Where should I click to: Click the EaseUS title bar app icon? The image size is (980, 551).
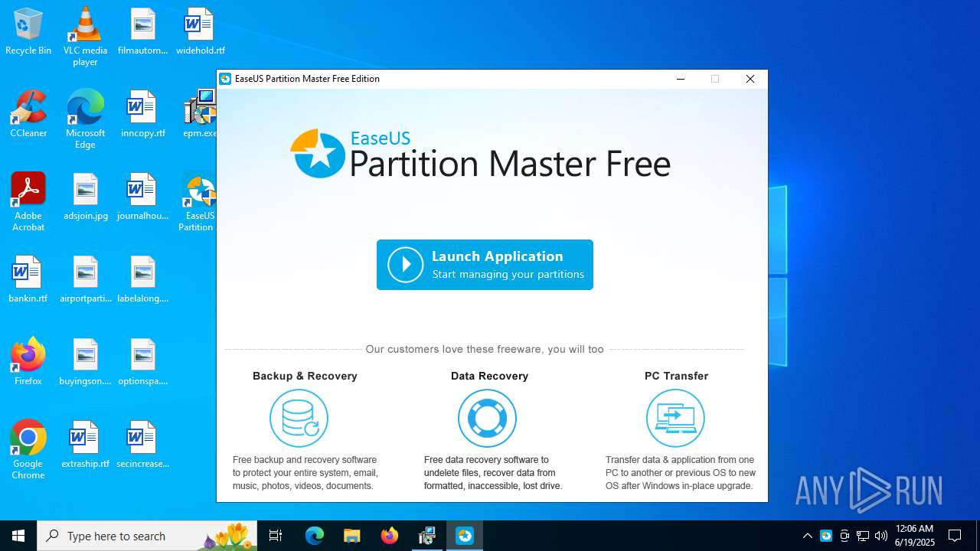(225, 79)
